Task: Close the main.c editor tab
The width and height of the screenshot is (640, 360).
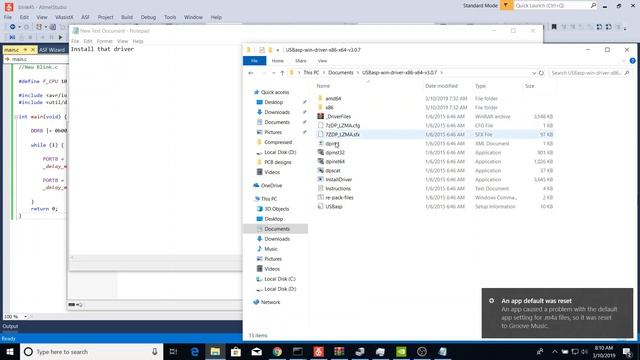Action: (x=33, y=50)
